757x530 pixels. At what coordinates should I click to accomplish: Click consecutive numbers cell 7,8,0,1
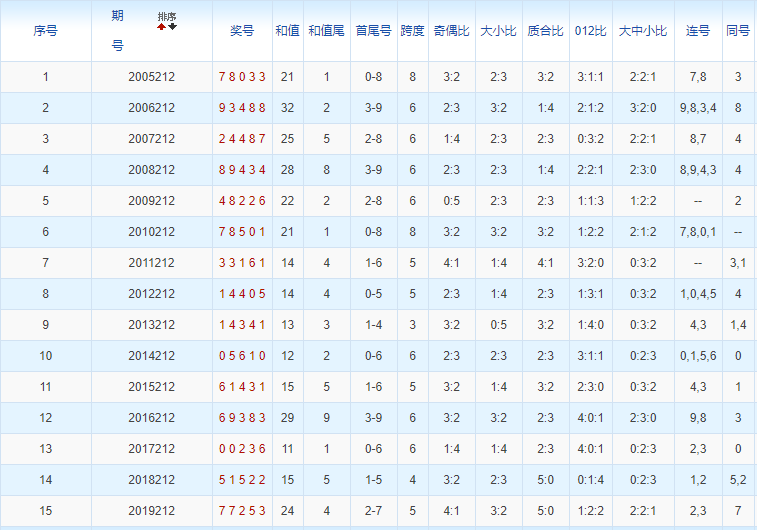point(698,232)
